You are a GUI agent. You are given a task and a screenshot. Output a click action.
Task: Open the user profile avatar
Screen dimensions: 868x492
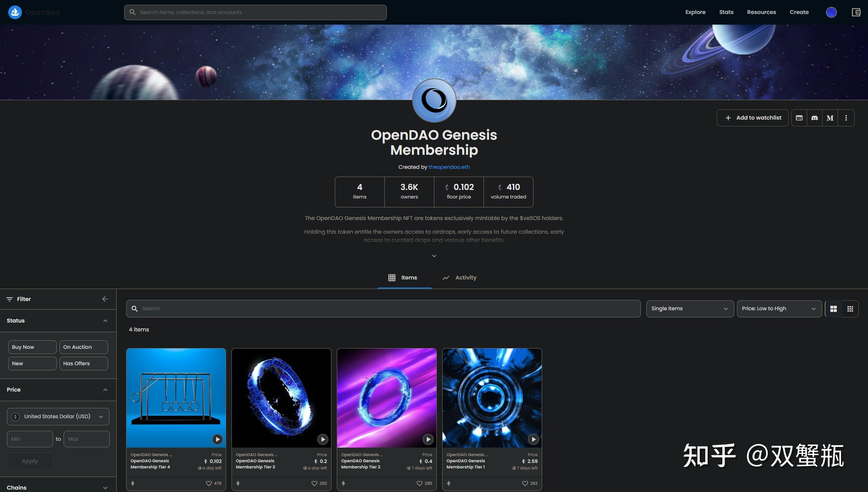pos(831,12)
